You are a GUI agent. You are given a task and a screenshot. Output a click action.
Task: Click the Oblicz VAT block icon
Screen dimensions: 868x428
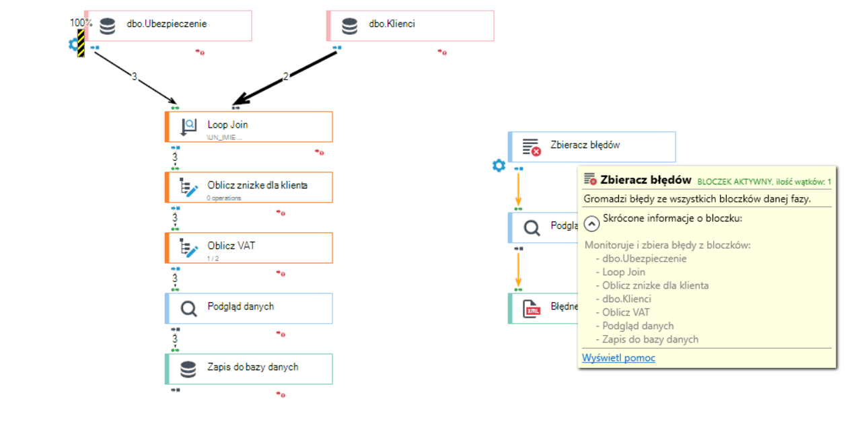pos(189,248)
